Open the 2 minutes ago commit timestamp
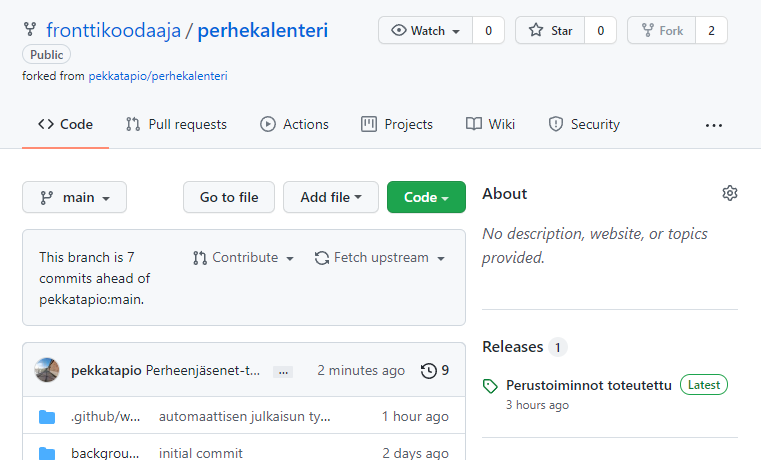This screenshot has height=460, width=761. click(361, 371)
